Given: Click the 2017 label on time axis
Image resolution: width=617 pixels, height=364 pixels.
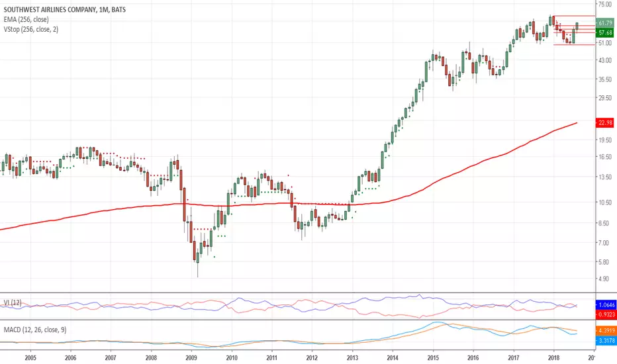Looking at the screenshot, I should coord(514,357).
